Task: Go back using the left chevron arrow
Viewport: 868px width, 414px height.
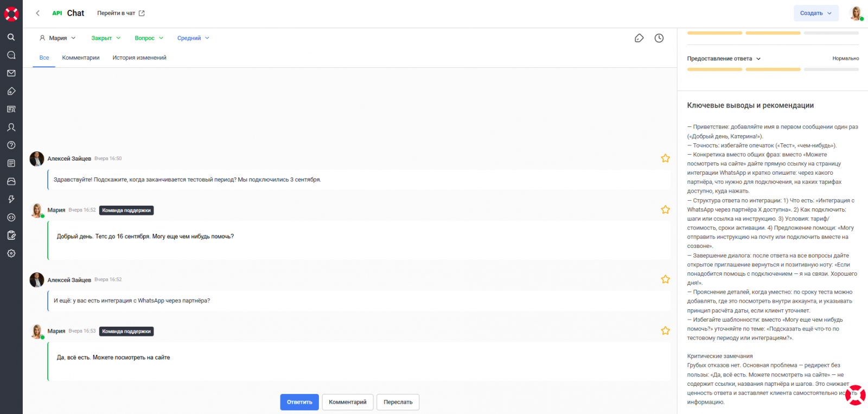Action: 37,13
